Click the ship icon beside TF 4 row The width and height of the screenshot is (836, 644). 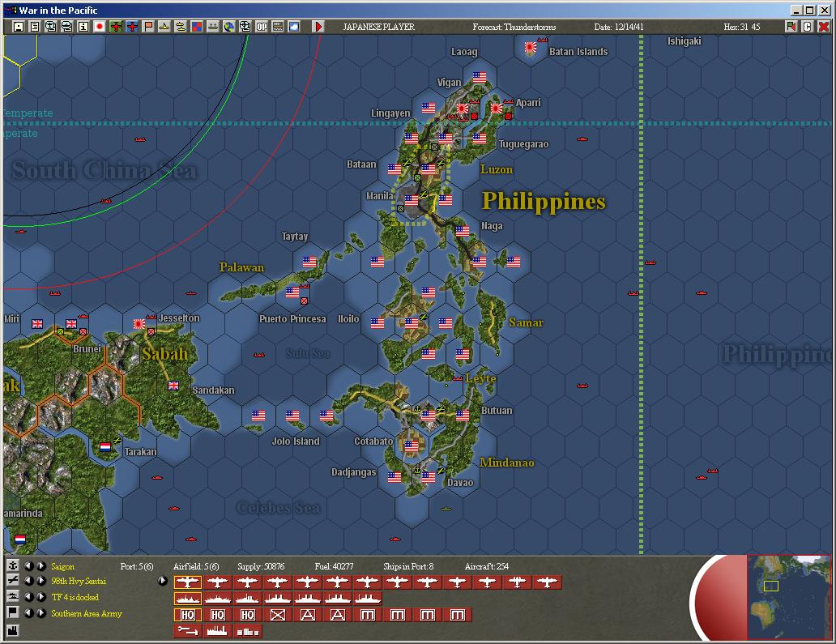coord(13,596)
